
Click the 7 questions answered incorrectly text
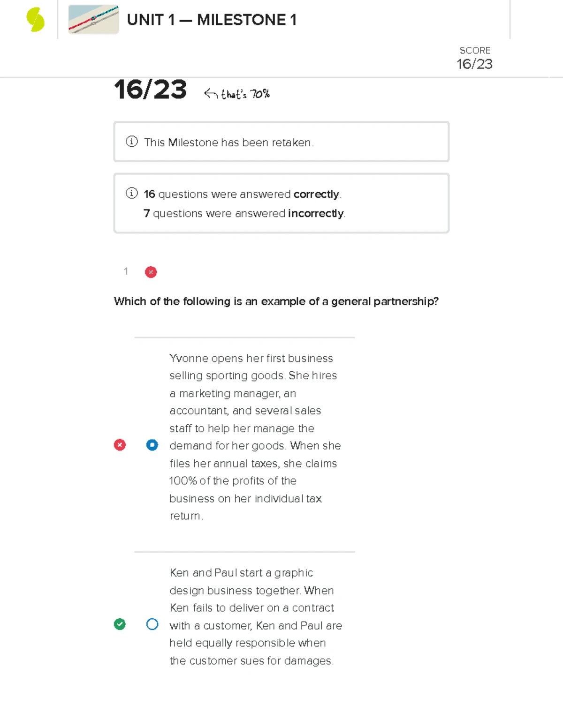pyautogui.click(x=244, y=214)
